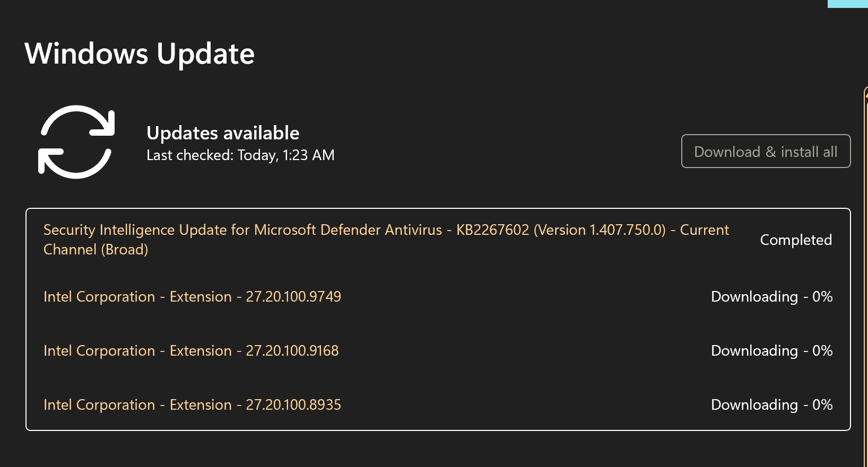868x467 pixels.
Task: Click the scrollbar at the right edge
Action: [x=865, y=265]
